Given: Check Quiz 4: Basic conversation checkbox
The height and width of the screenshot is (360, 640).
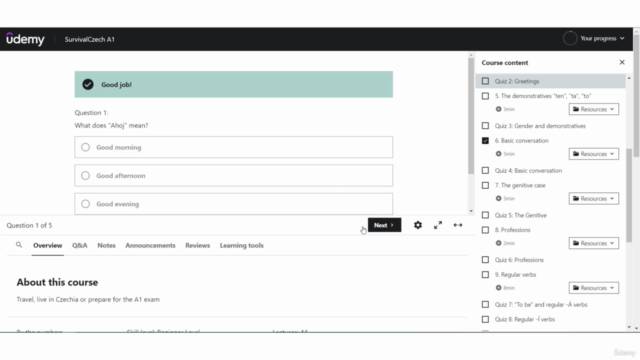Looking at the screenshot, I should tap(485, 170).
